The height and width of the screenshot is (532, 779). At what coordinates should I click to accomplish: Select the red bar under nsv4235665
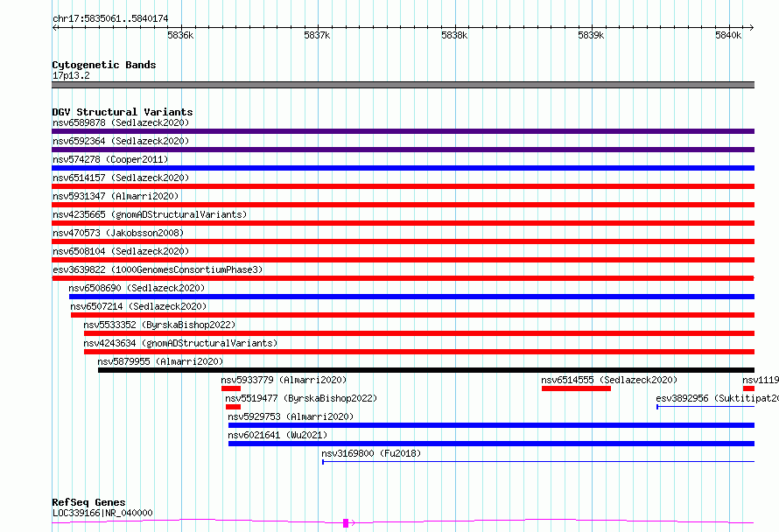click(x=403, y=223)
